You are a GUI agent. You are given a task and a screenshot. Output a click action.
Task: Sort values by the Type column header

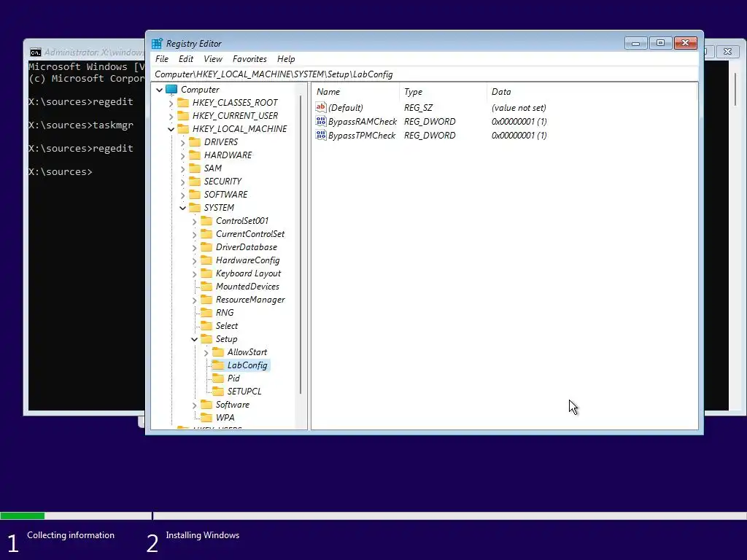tap(443, 92)
